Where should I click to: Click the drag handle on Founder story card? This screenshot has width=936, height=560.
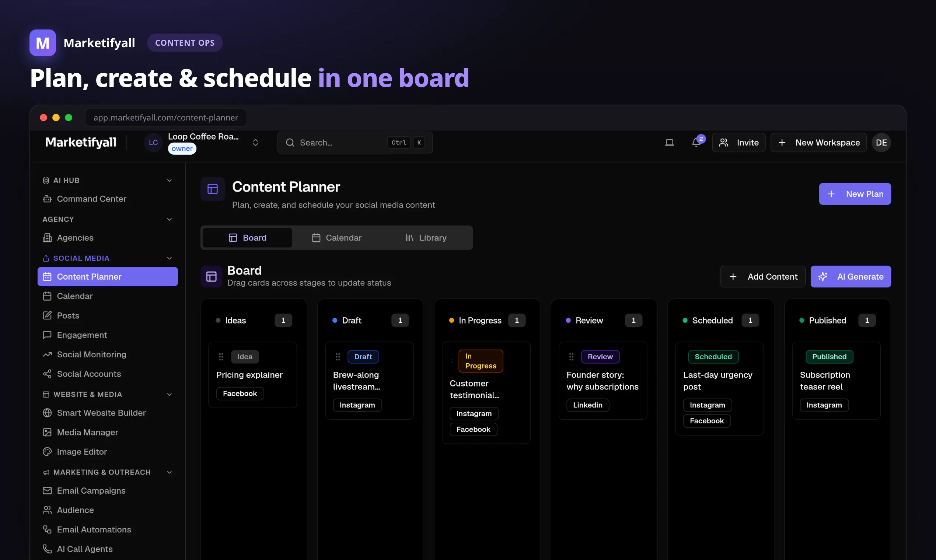571,357
